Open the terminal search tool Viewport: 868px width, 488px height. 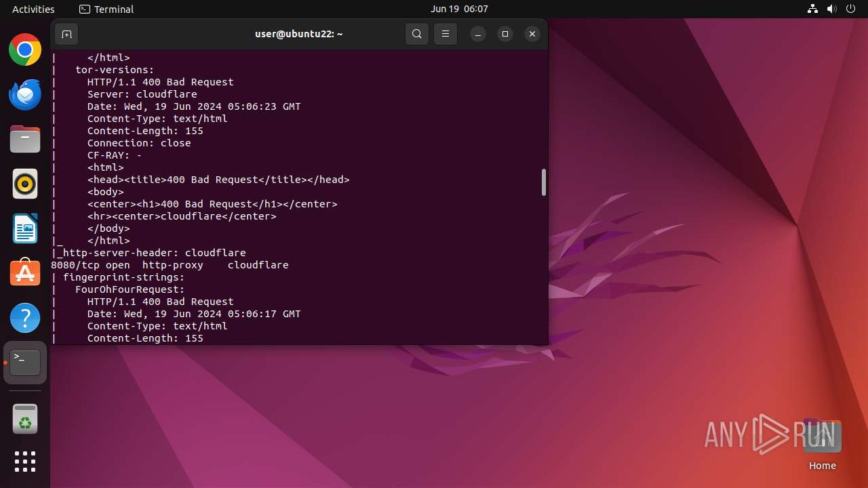click(x=417, y=34)
